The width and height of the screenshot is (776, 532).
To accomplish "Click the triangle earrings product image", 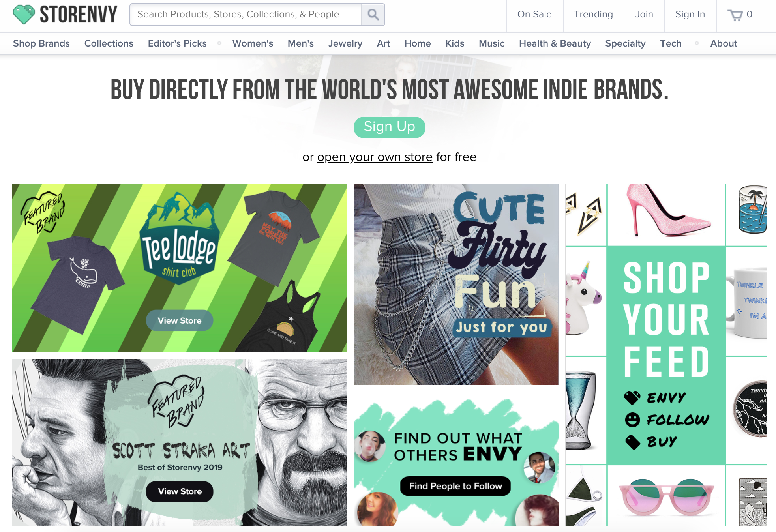I will [x=585, y=214].
